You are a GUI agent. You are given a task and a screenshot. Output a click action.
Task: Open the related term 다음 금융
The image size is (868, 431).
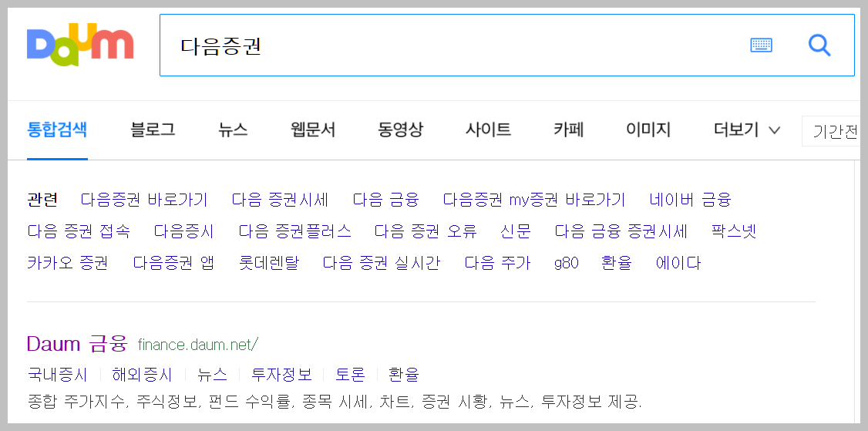click(x=386, y=200)
